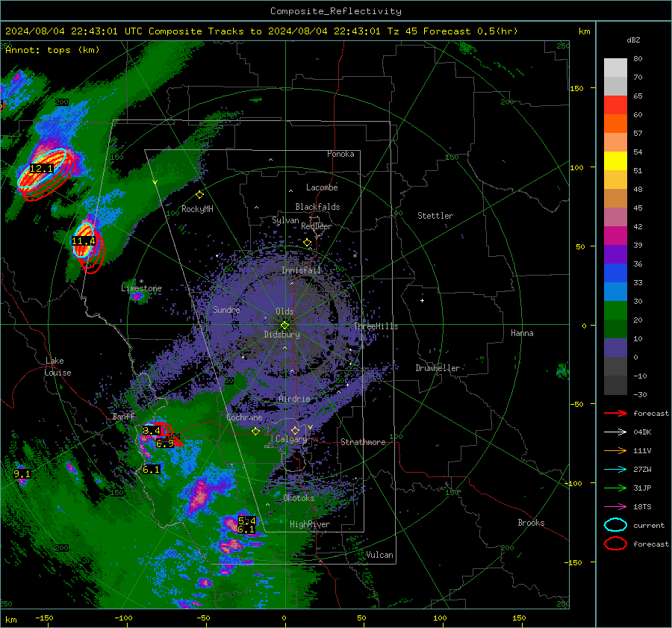The image size is (672, 628).
Task: Select the storm cell ellipse labeled 11.4
Action: tap(83, 240)
